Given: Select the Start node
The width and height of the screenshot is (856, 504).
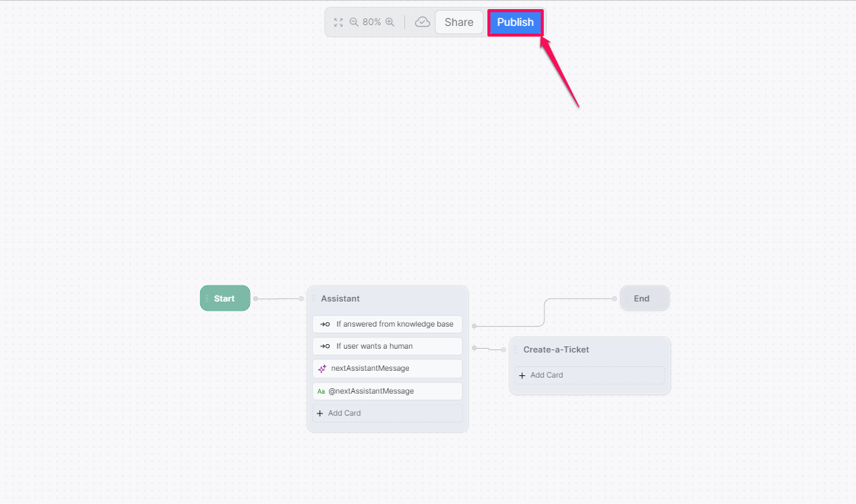Looking at the screenshot, I should [x=225, y=298].
